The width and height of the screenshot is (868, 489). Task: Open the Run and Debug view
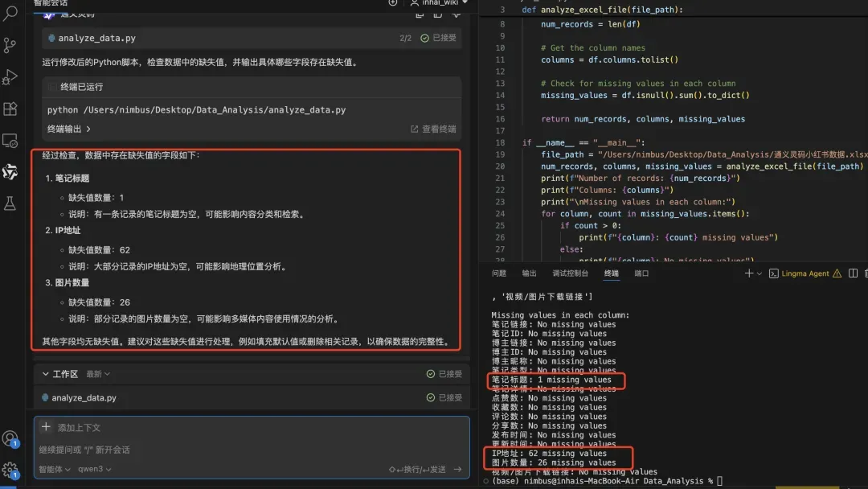(x=10, y=76)
